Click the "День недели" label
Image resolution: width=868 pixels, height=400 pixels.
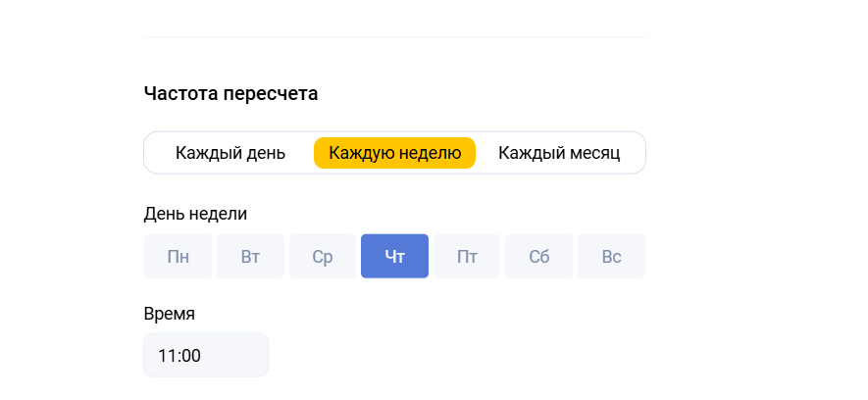click(x=195, y=214)
